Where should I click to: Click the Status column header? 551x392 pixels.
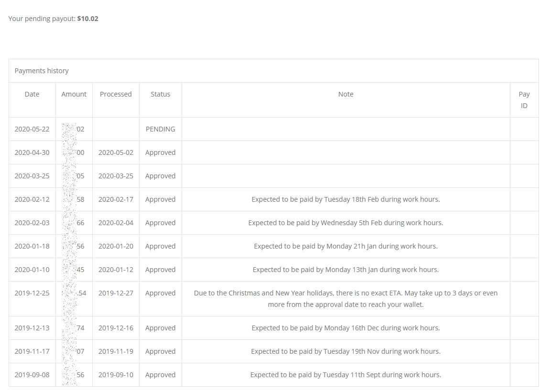160,94
